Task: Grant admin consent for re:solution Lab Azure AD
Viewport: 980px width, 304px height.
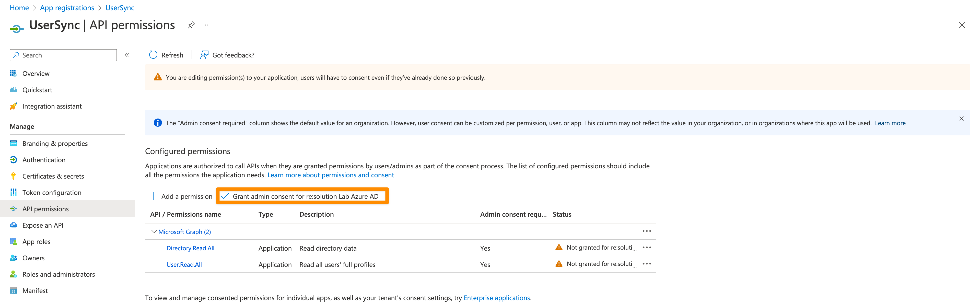Action: pyautogui.click(x=302, y=196)
